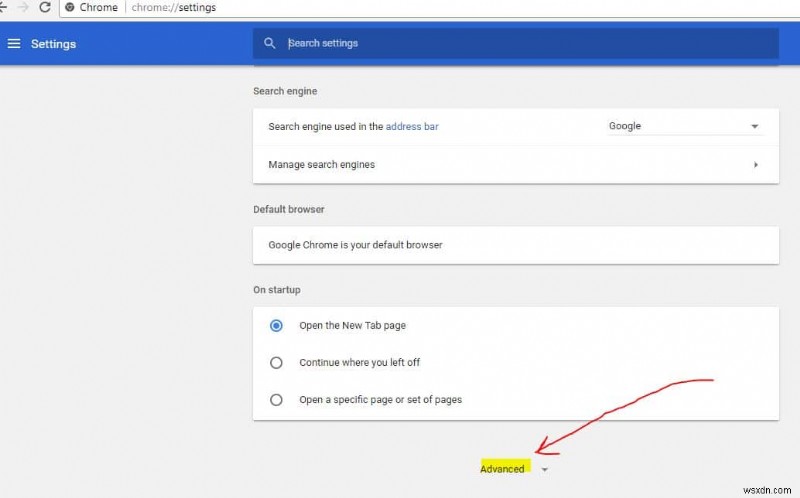Select Continue where you left off
Viewport: 800px width, 498px height.
click(x=276, y=363)
